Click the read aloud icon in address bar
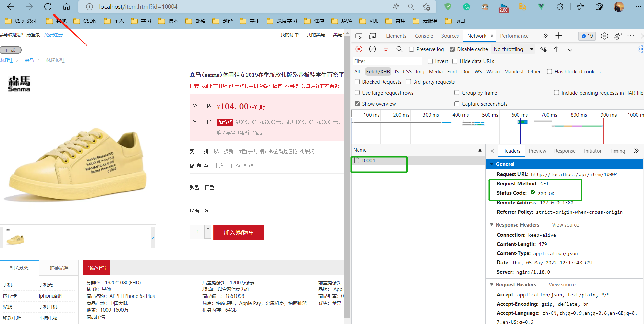The height and width of the screenshot is (324, 644). coord(396,7)
